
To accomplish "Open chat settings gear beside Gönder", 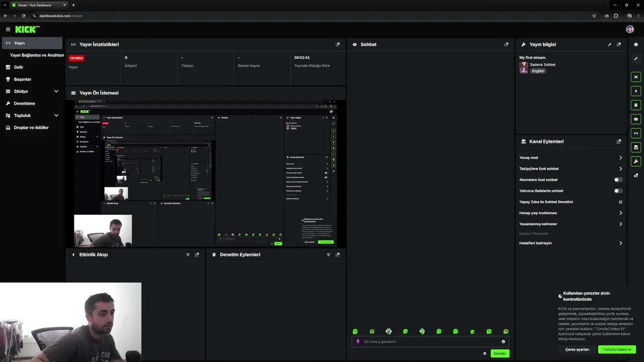I will click(x=485, y=353).
